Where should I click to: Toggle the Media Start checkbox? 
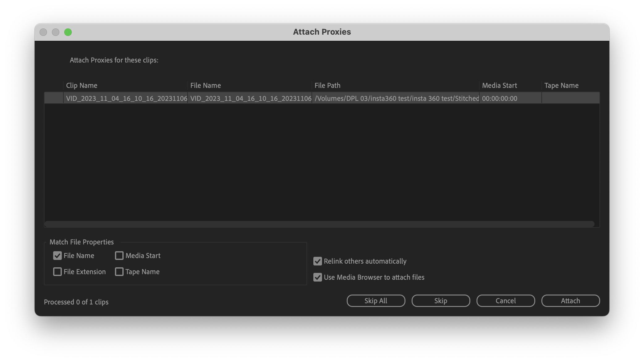coord(119,256)
